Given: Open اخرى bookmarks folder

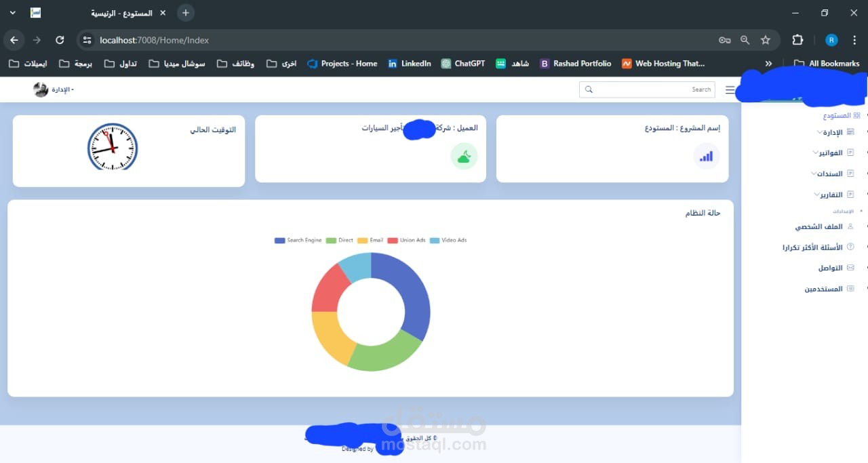Looking at the screenshot, I should [x=281, y=64].
